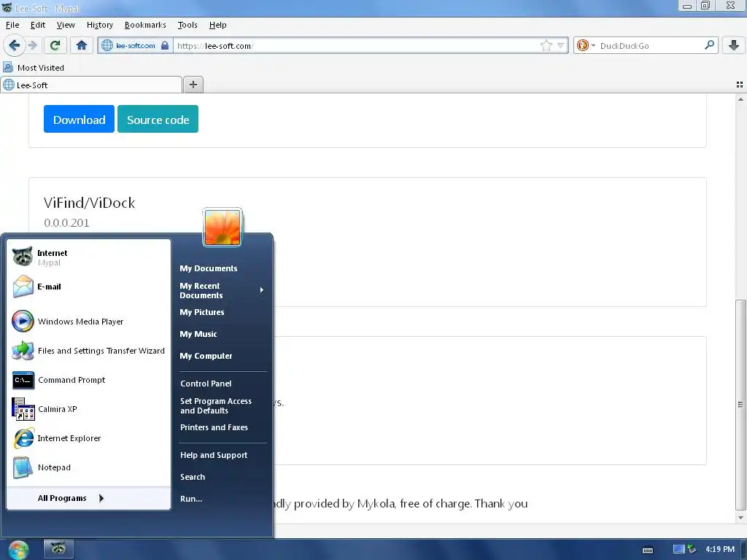Open Files and Settings Transfer Wizard
The width and height of the screenshot is (747, 560).
click(88, 351)
